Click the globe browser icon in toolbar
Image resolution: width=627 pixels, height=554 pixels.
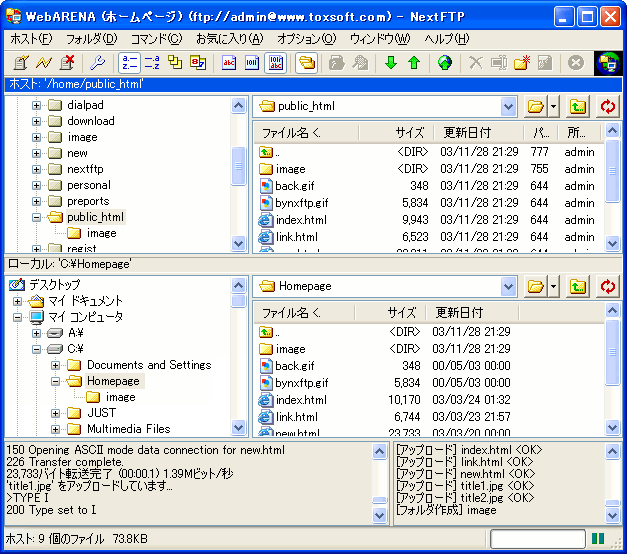pyautogui.click(x=445, y=63)
